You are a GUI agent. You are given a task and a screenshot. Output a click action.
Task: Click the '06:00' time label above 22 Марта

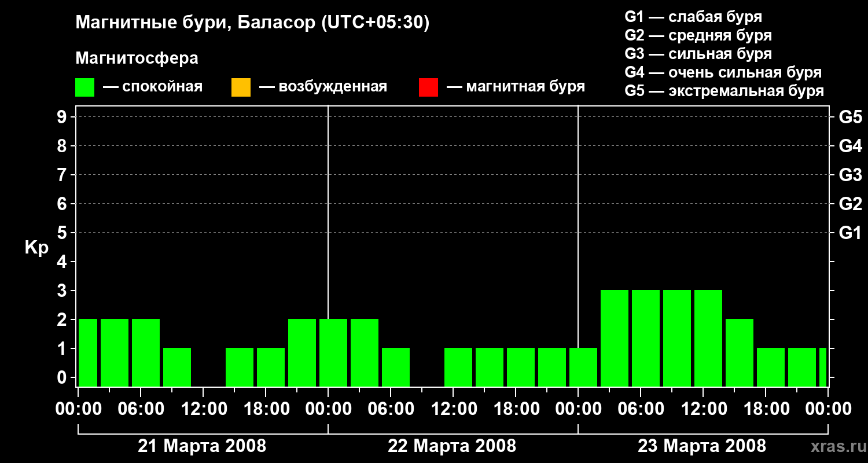coord(391,409)
